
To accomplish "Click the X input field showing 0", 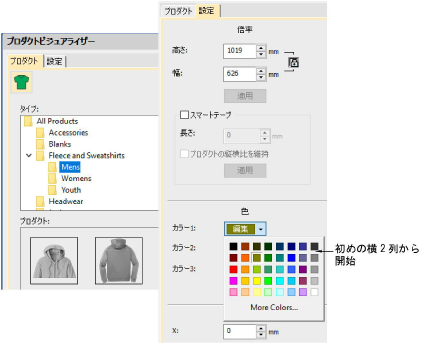I will [240, 332].
